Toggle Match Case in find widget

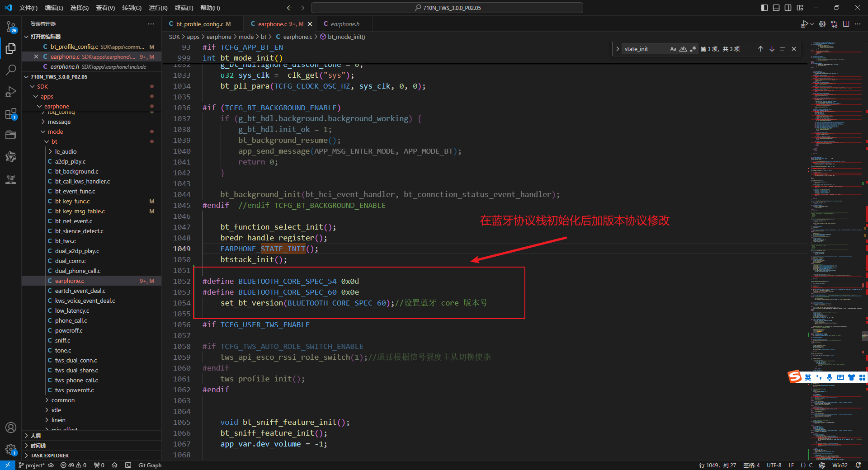tap(673, 49)
